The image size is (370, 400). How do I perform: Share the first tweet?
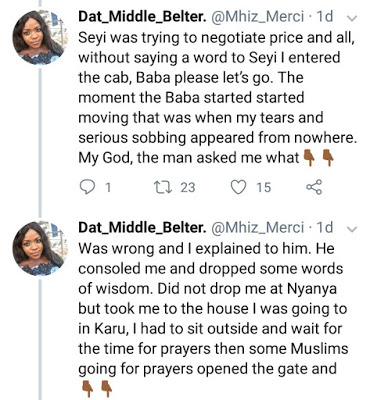pyautogui.click(x=314, y=187)
